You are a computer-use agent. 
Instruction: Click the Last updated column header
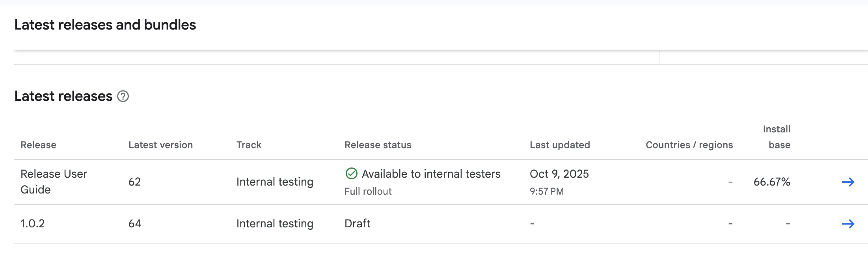560,145
